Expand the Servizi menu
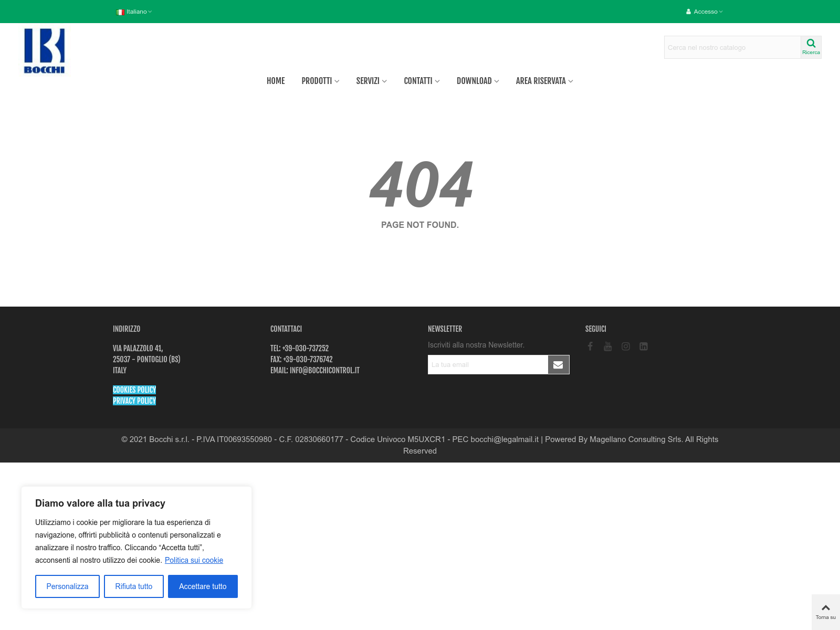The height and width of the screenshot is (630, 840). pyautogui.click(x=371, y=81)
